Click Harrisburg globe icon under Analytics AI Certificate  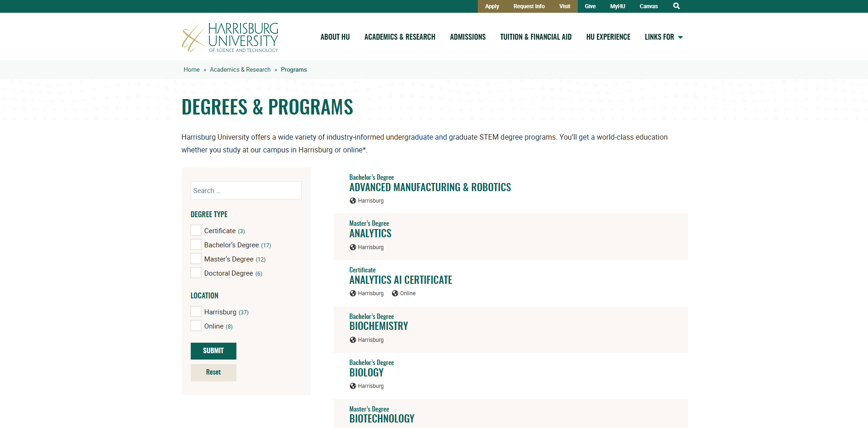[353, 293]
